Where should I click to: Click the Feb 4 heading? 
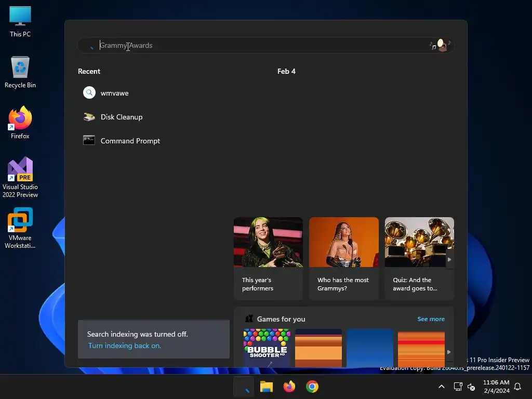[286, 71]
